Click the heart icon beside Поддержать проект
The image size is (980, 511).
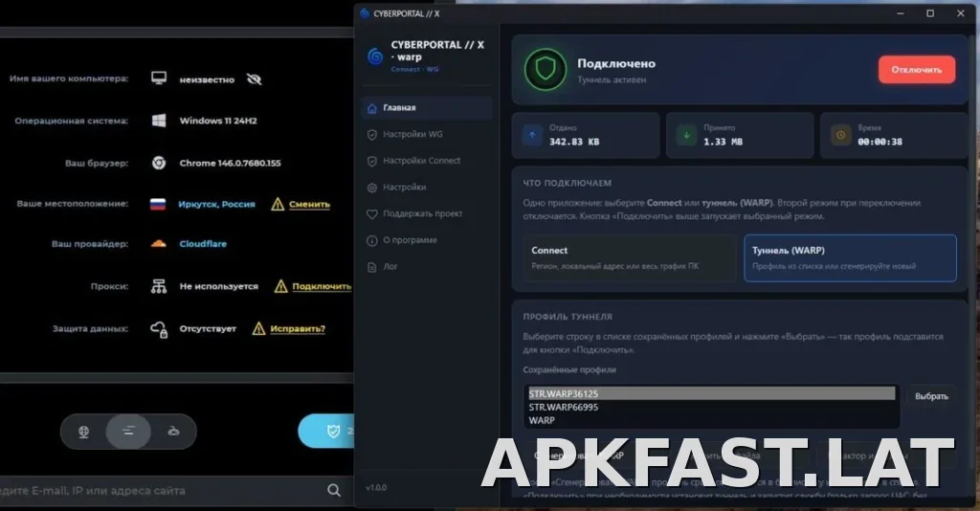tap(372, 214)
